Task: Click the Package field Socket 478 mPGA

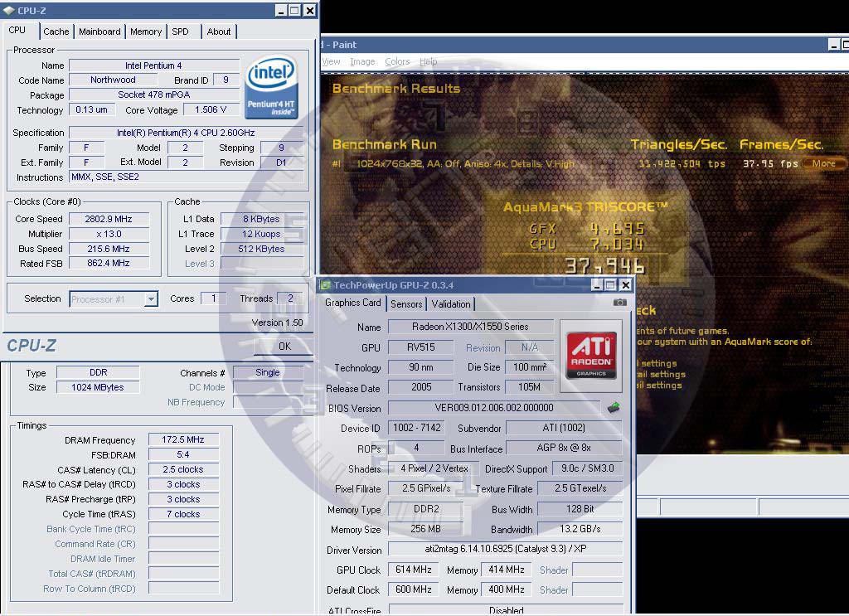Action: coord(153,95)
